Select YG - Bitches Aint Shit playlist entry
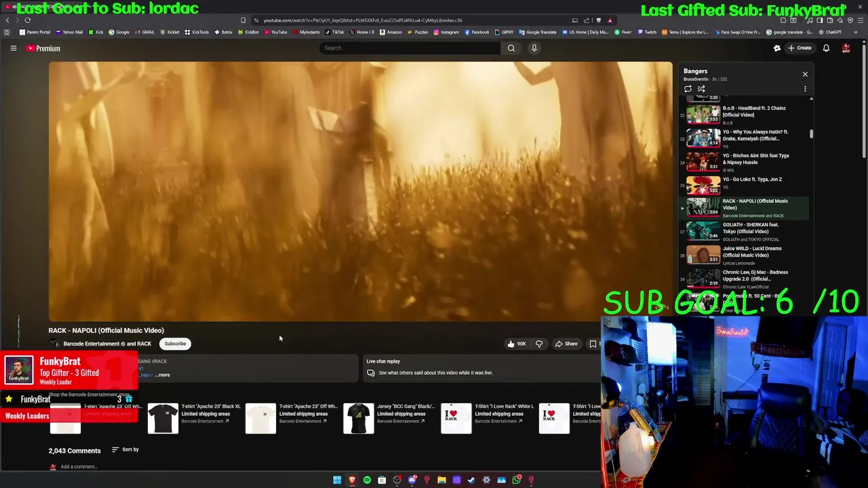The height and width of the screenshot is (488, 868). coord(744,161)
